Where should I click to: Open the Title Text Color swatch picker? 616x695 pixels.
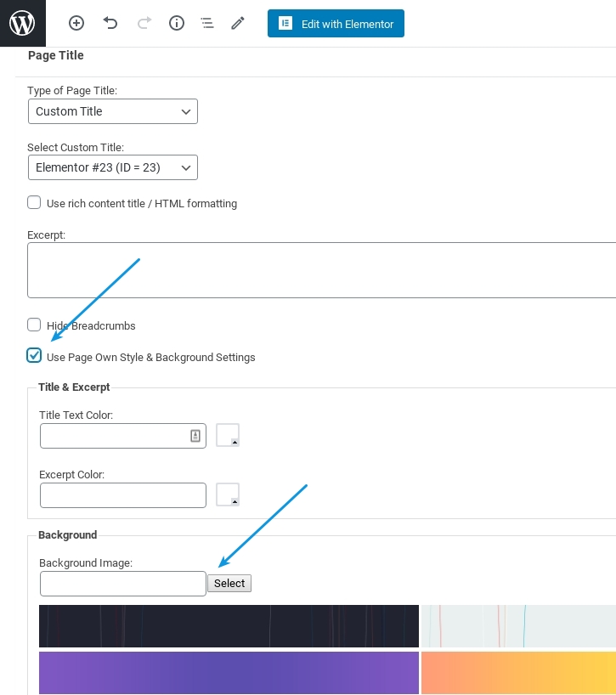(x=228, y=435)
